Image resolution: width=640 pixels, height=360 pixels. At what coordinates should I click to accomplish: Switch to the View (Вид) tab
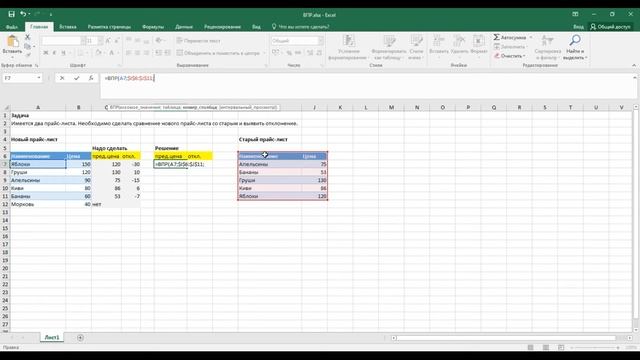(256, 27)
